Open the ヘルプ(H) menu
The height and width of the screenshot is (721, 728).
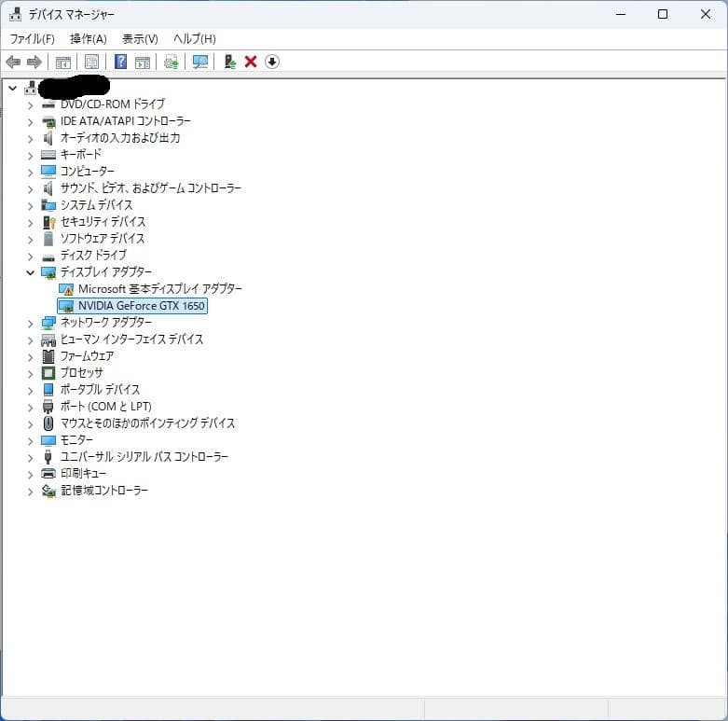tap(195, 39)
